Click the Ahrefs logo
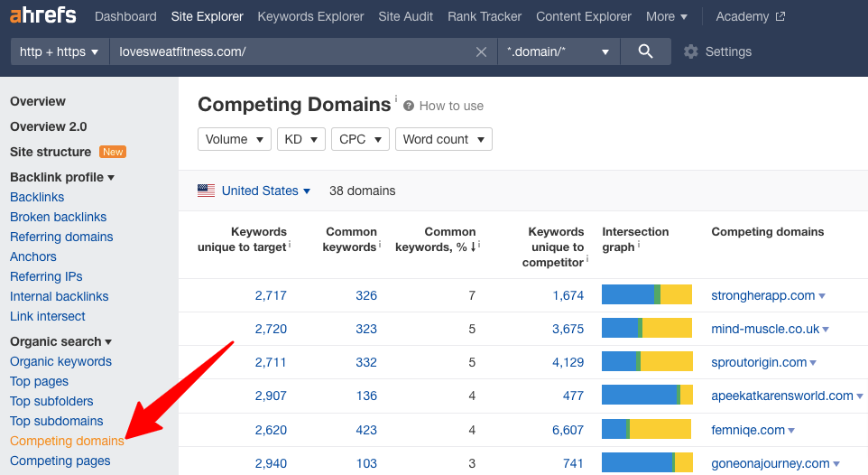Screen dimensions: 868x475 (x=43, y=15)
